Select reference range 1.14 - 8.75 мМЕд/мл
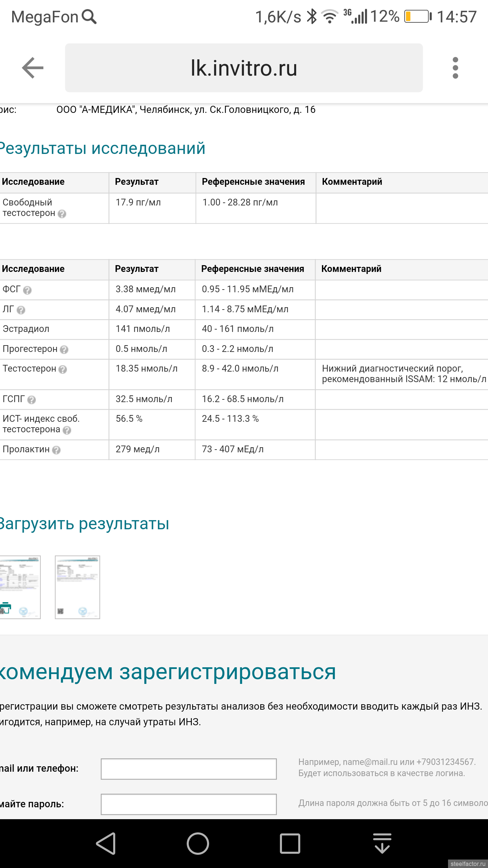488x868 pixels. tap(245, 309)
